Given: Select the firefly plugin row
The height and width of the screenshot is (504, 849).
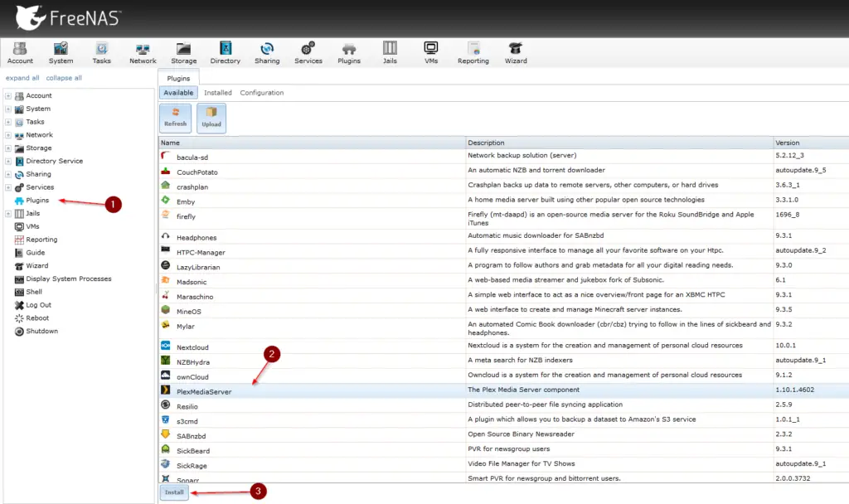Looking at the screenshot, I should (503, 218).
